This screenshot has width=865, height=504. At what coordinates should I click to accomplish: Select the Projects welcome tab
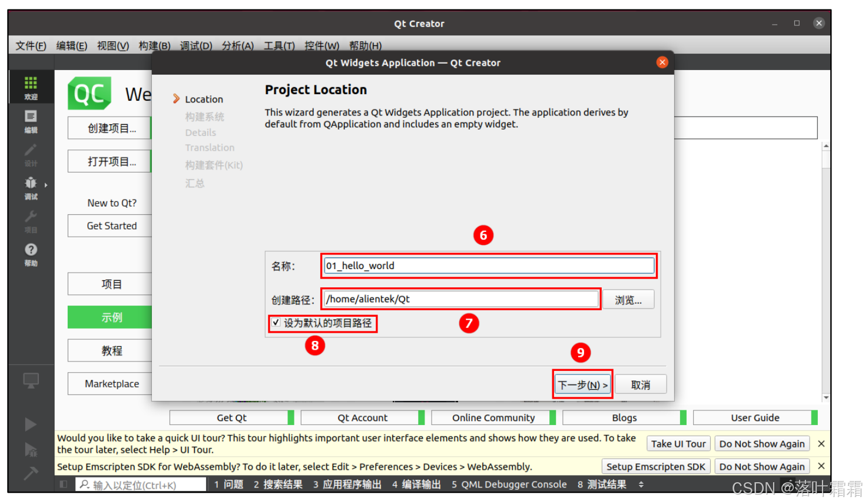111,284
